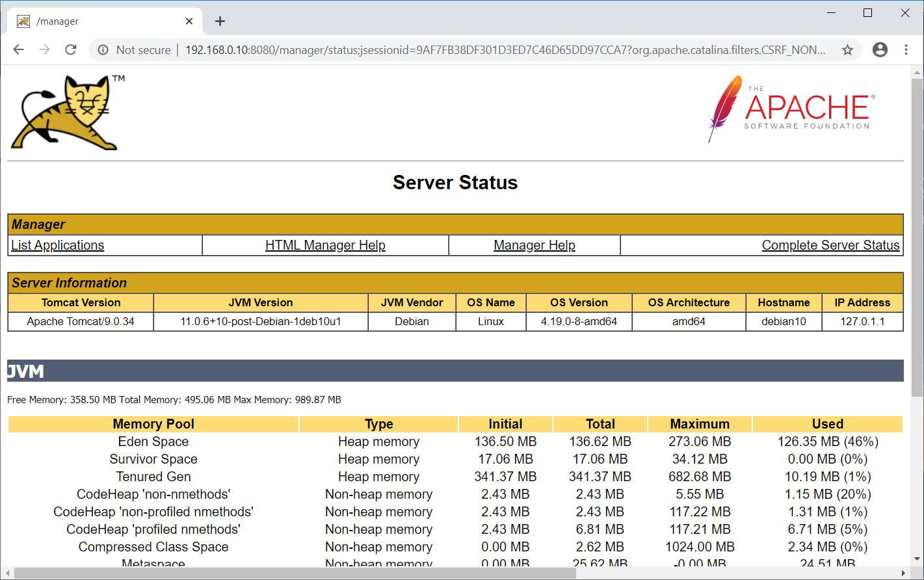Select the Apache Tomcat/9.0.34 version cell
Image resolution: width=924 pixels, height=580 pixels.
(x=81, y=321)
